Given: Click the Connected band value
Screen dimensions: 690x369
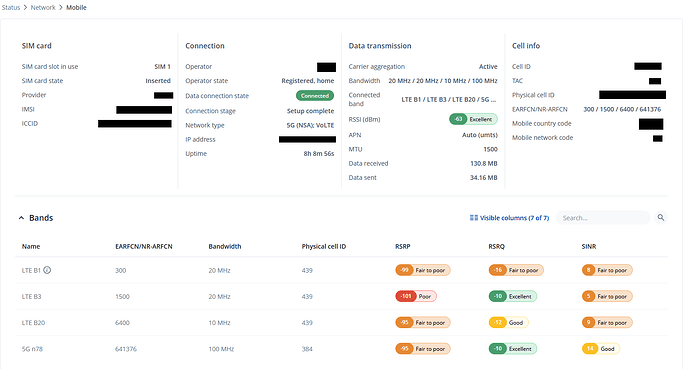Looking at the screenshot, I should point(448,99).
